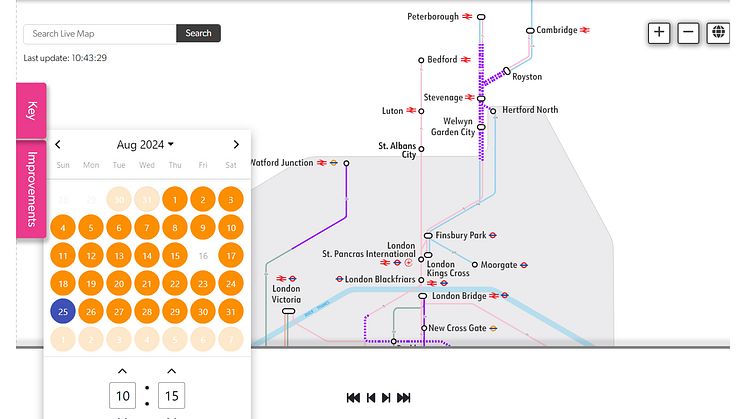Click the Moorgate station marker
Viewport: 746px width, 419px height.
(475, 264)
